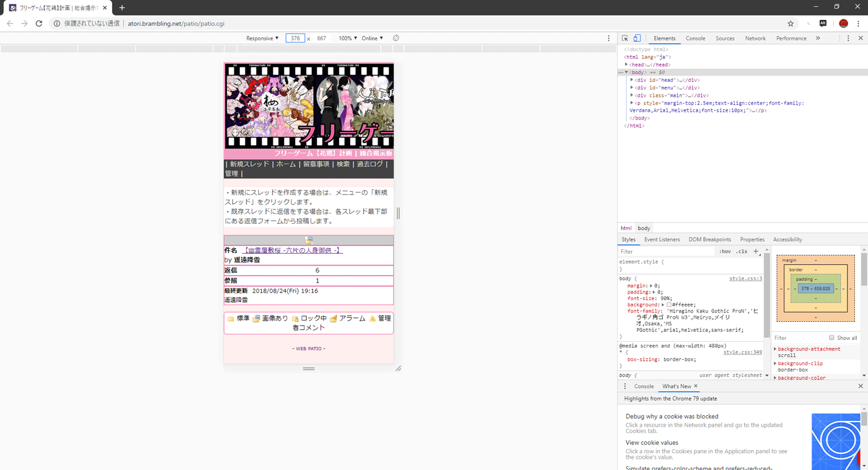Viewport: 868px width, 470px height.
Task: Activate the inspect element picker icon
Action: click(625, 38)
